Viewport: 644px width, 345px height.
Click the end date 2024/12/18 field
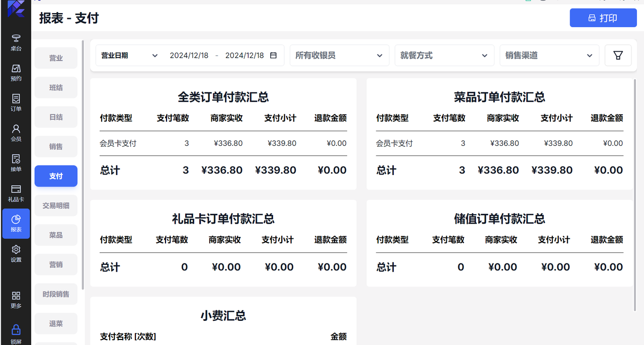(245, 55)
